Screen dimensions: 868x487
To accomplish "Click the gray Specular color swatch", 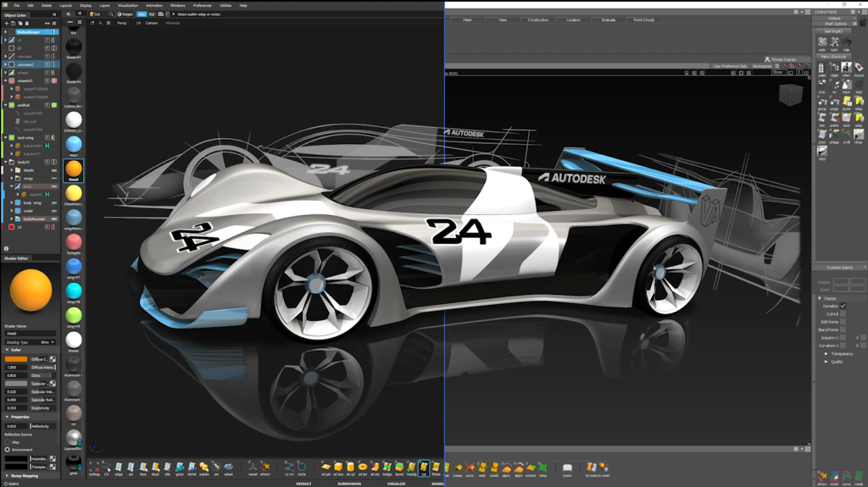I will pos(16,384).
